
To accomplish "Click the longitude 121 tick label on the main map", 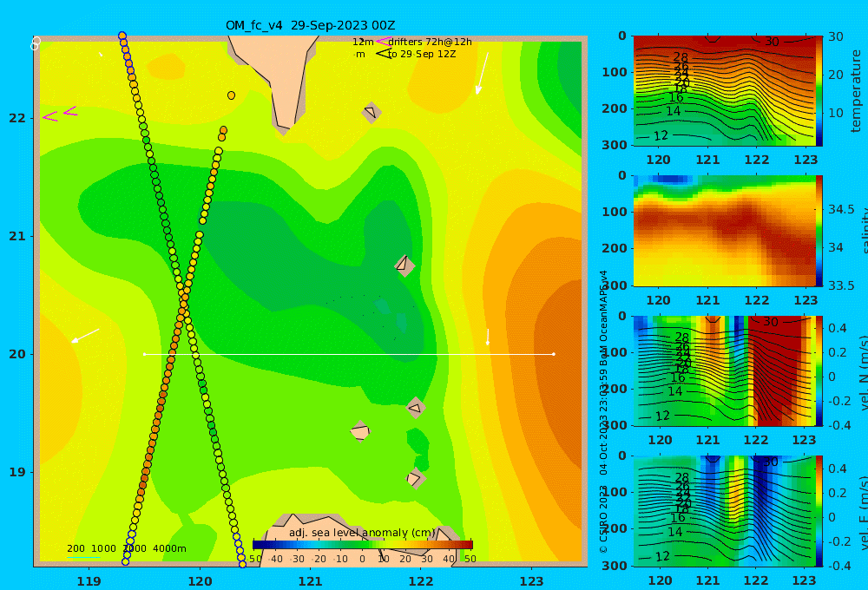I will [x=310, y=581].
